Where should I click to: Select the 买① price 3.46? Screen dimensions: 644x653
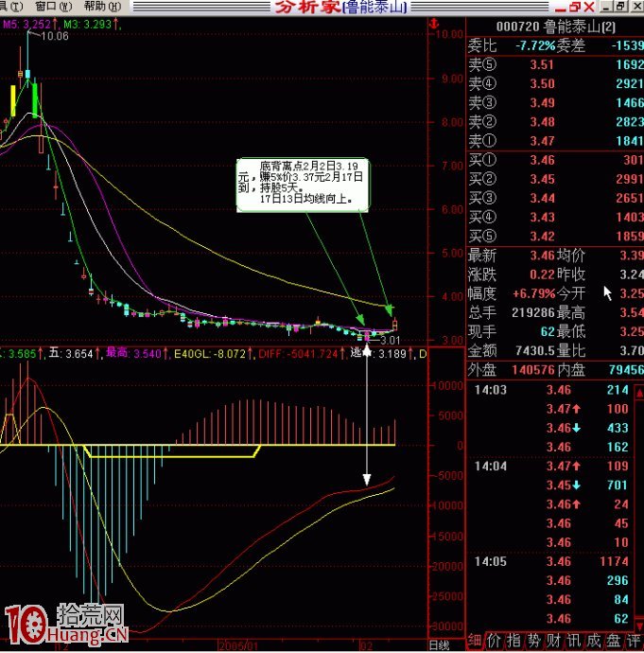tap(542, 160)
